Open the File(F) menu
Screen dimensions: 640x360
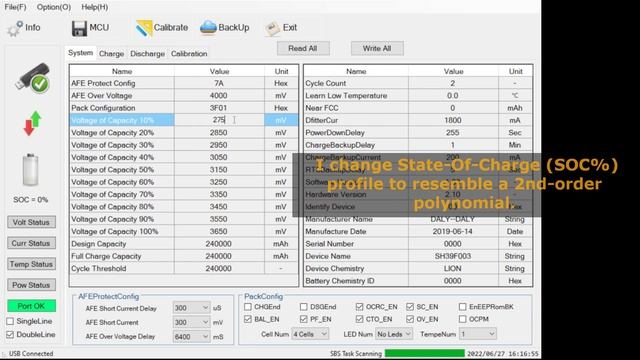pos(16,7)
